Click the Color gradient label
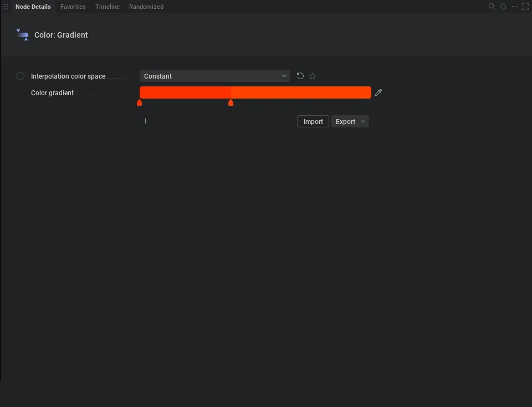This screenshot has width=532, height=407. coord(52,93)
